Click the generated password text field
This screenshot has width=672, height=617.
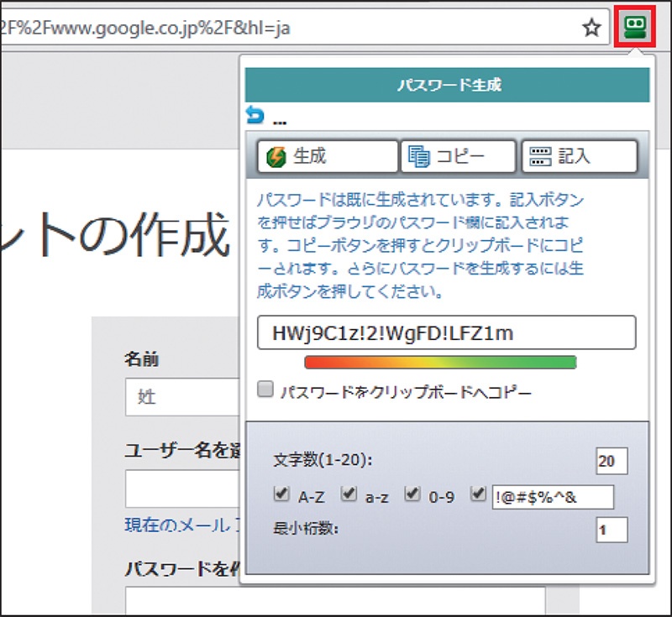tap(446, 333)
